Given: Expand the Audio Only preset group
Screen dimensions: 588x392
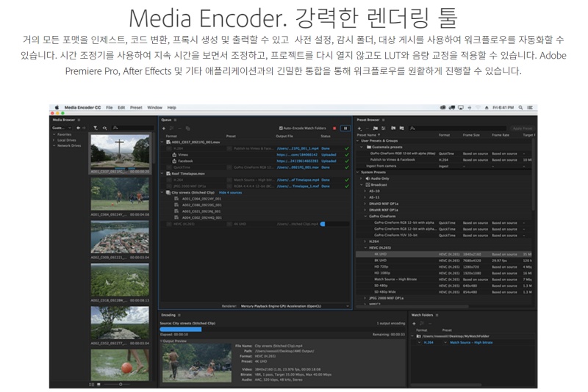Looking at the screenshot, I should tap(362, 178).
